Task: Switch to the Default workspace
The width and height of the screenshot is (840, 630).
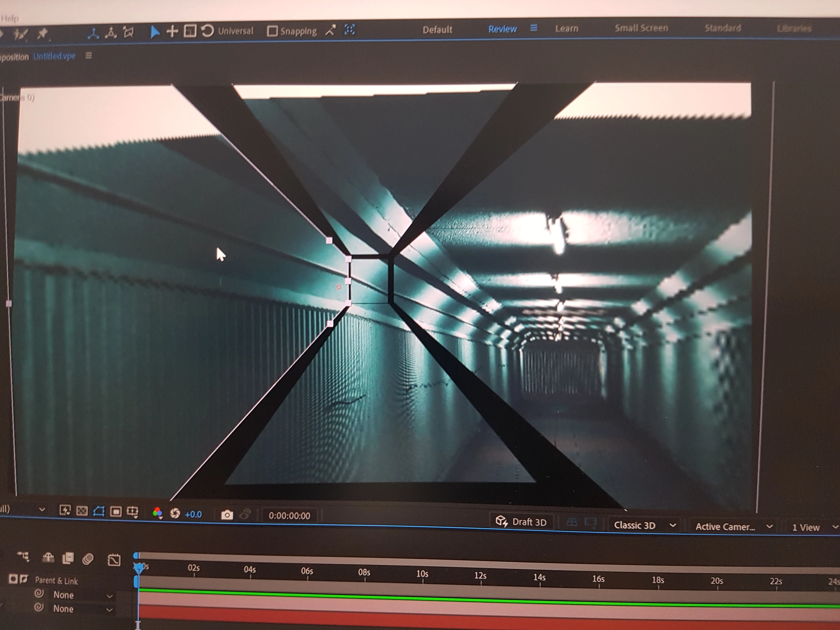Action: (x=437, y=30)
